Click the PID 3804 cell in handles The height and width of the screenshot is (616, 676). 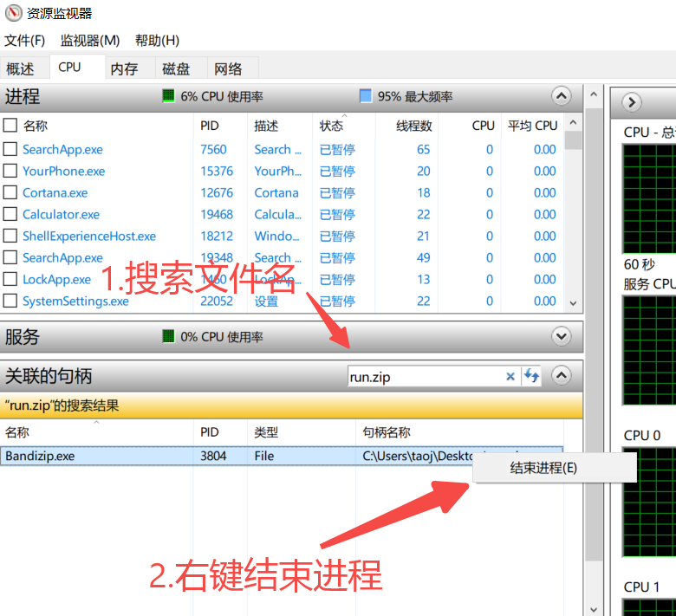pyautogui.click(x=213, y=456)
